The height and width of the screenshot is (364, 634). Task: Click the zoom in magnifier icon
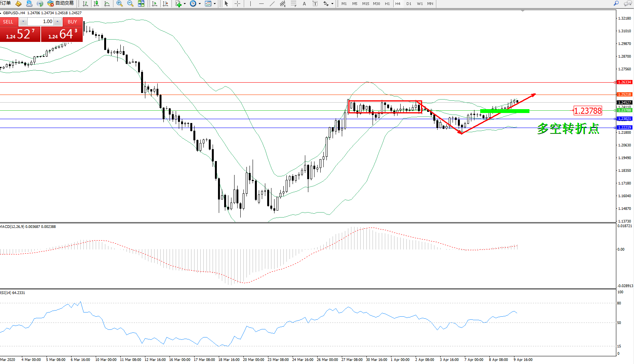pyautogui.click(x=119, y=3)
